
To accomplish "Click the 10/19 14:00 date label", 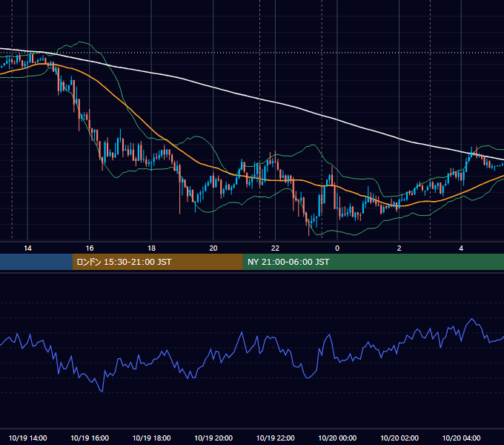I will pyautogui.click(x=27, y=438).
